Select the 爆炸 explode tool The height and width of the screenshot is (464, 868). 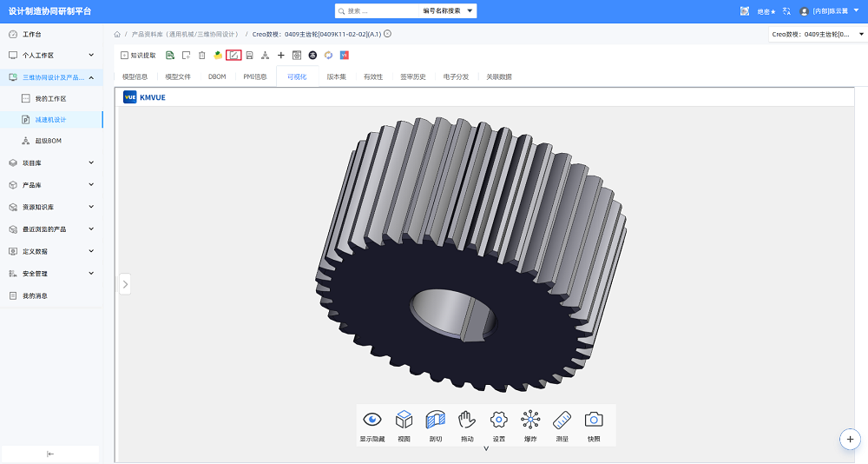530,426
